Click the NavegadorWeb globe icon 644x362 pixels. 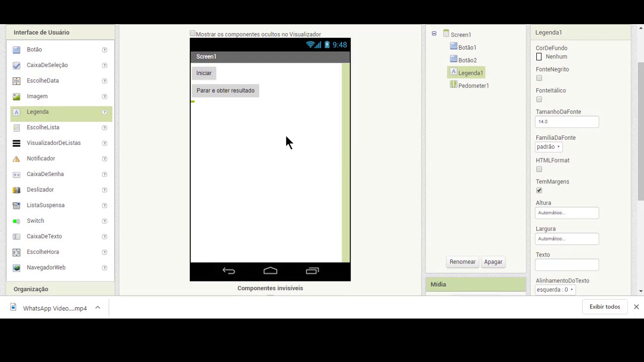pos(17,268)
